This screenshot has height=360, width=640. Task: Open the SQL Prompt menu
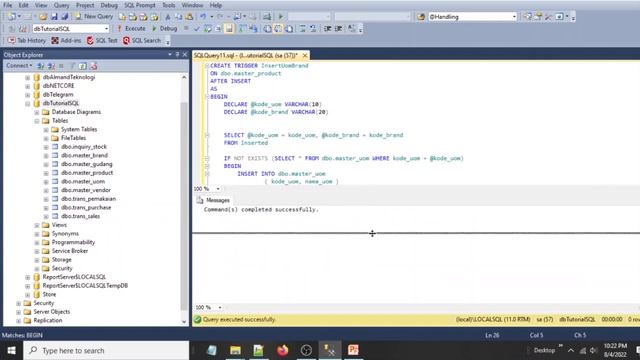tap(140, 5)
